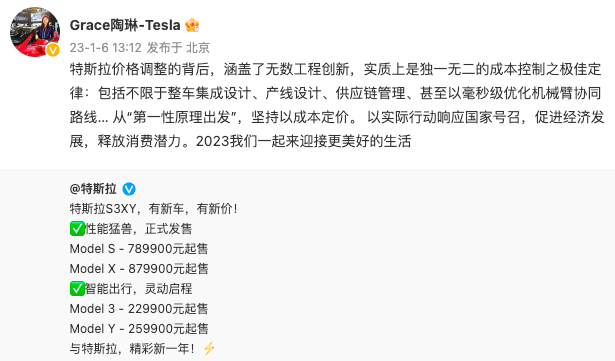Click the 智能出行,灵动启程 text line
Image resolution: width=615 pixels, height=361 pixels.
click(x=138, y=289)
